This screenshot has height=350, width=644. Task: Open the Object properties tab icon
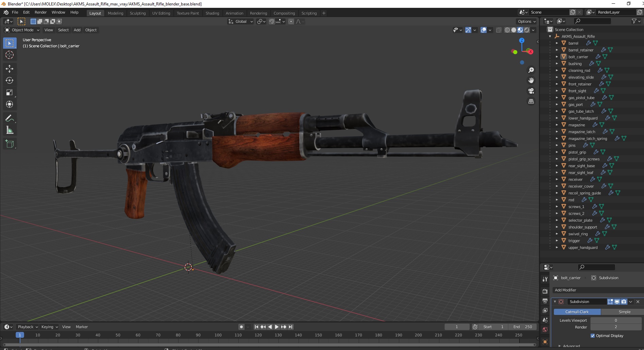click(545, 341)
